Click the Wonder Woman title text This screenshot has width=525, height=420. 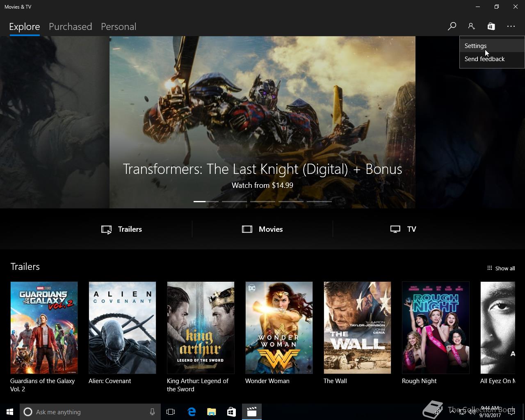point(267,381)
